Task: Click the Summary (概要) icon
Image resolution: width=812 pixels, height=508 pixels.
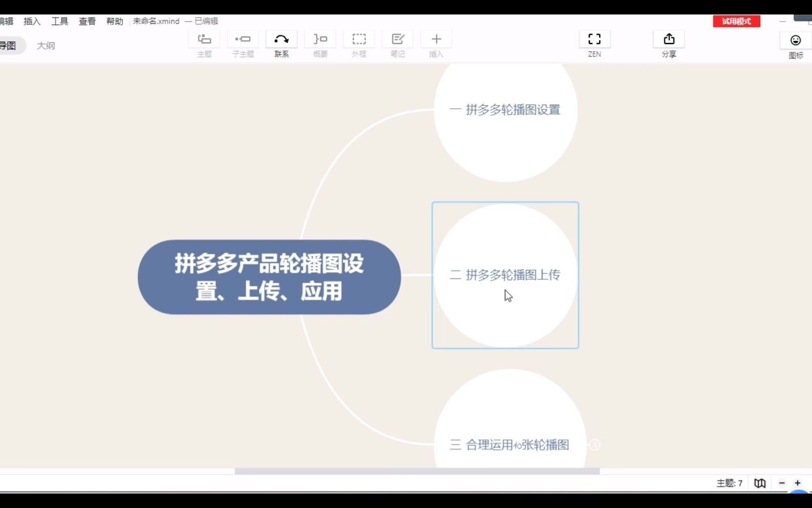Action: tap(320, 39)
